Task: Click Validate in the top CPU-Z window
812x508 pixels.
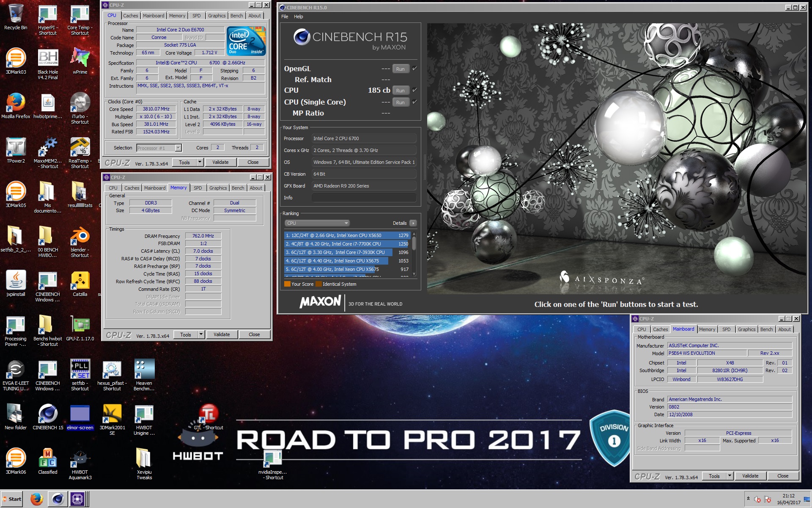Action: (220, 162)
